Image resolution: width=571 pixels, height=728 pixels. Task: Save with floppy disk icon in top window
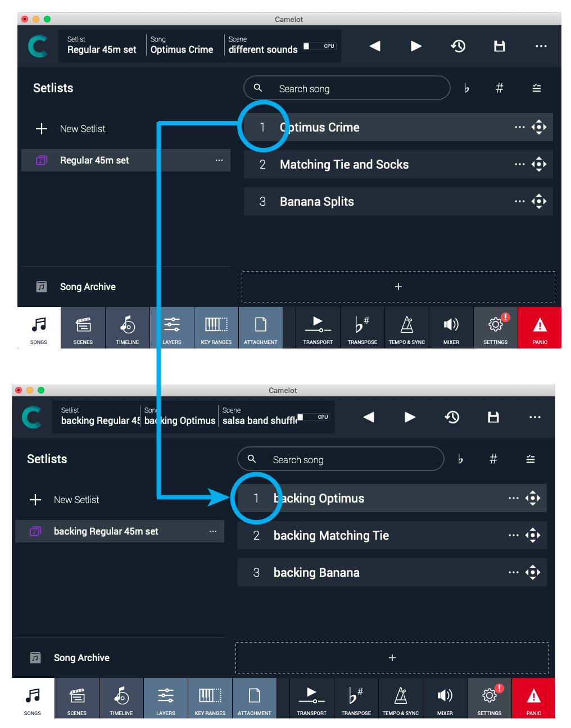pos(500,46)
